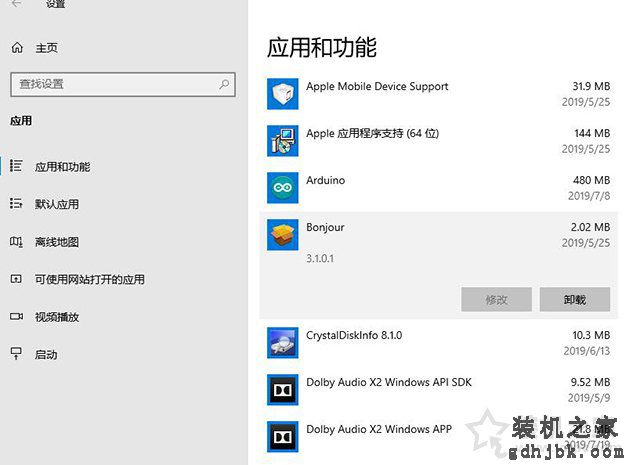Click the 可使用网站打开的应用 icon in sidebar
Viewport: 640px width, 465px height.
[16, 279]
